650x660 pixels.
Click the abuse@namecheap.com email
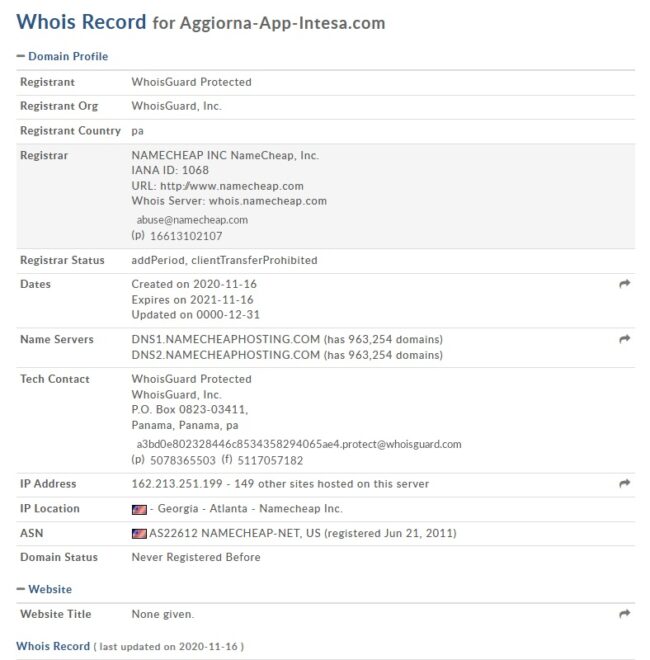192,220
